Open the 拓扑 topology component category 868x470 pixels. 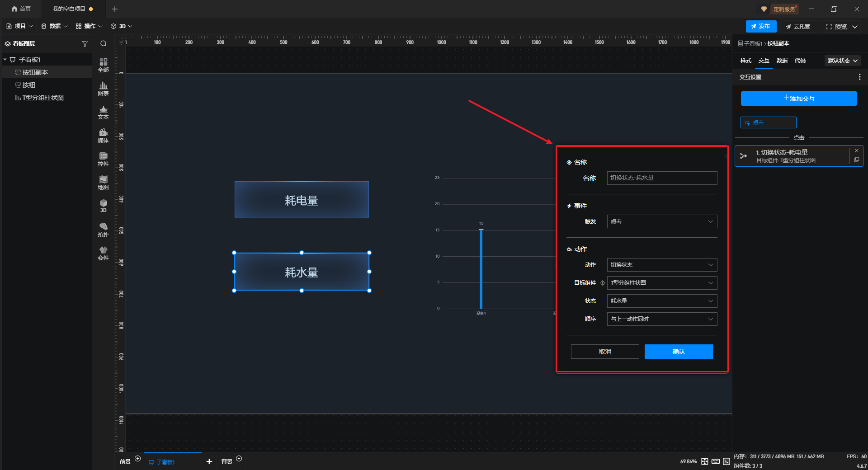pos(103,230)
